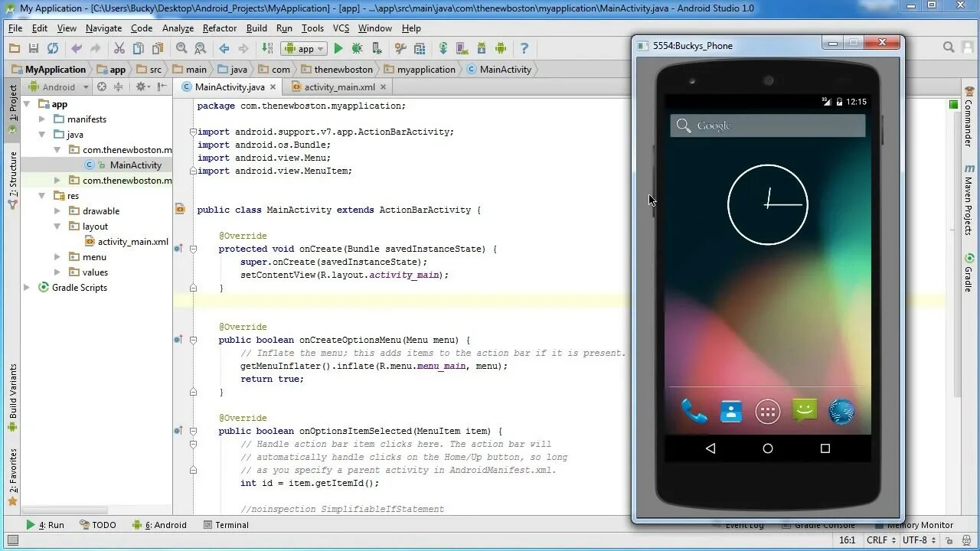This screenshot has width=980, height=551.
Task: Click the Help question mark icon
Action: coord(524,48)
